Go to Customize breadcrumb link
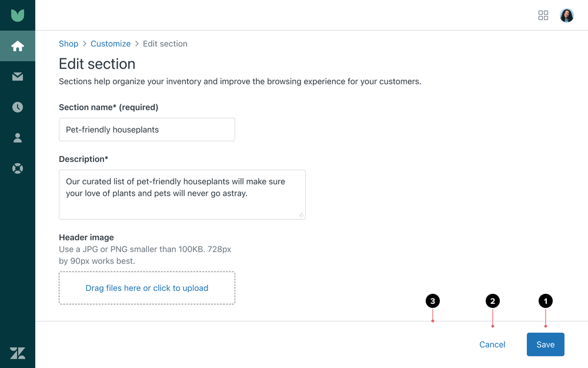Viewport: 588px width, 368px height. tap(111, 44)
